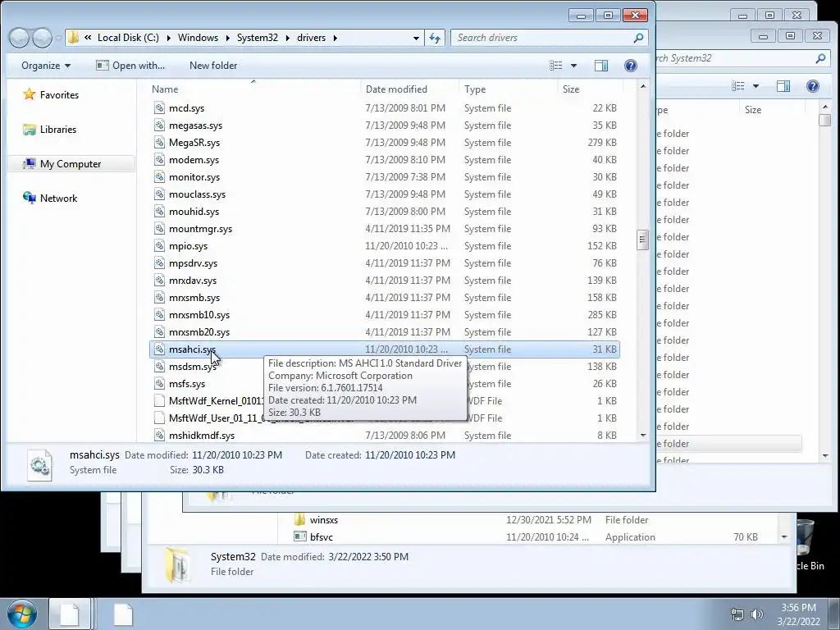Expand the arrow after drivers breadcrumb
The width and height of the screenshot is (840, 630).
coord(336,38)
